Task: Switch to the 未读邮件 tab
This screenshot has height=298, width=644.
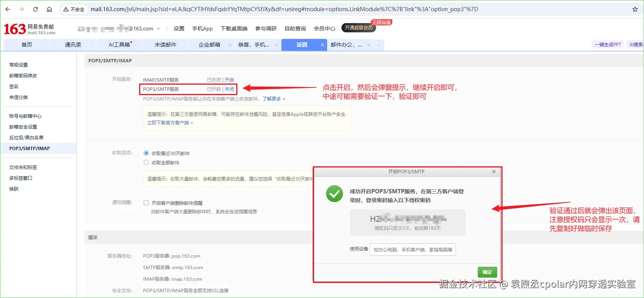Action: click(165, 45)
